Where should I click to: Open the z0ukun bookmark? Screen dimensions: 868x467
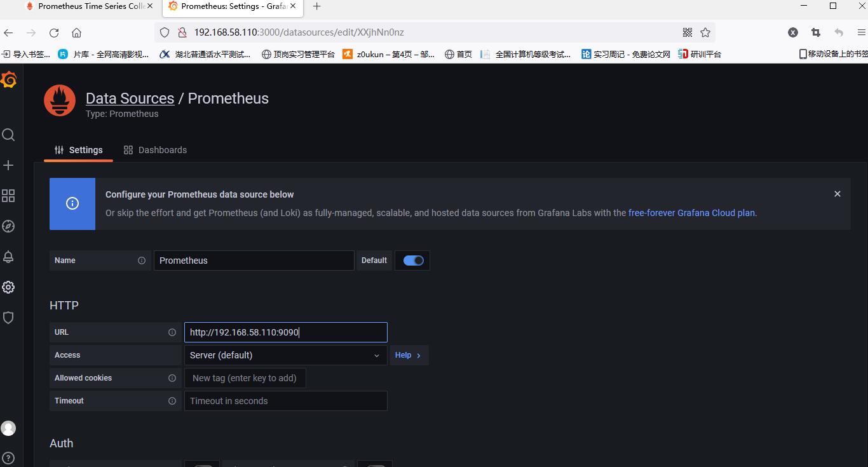389,54
